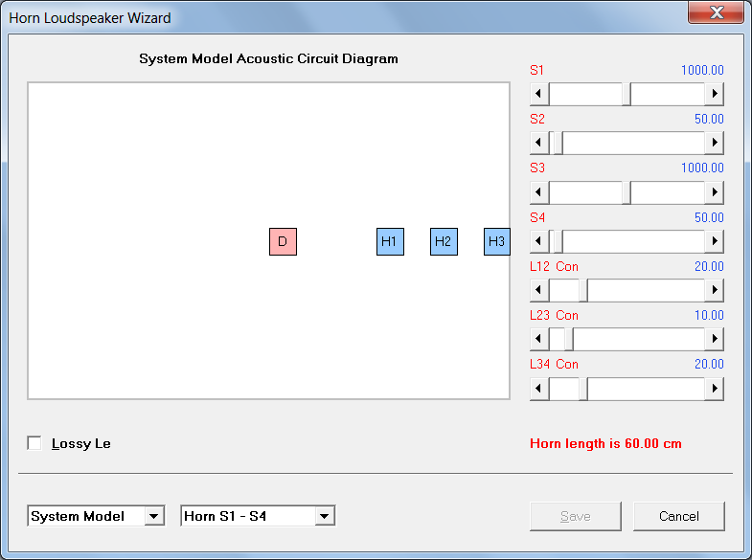Click the L12 value 20.00
The height and width of the screenshot is (560, 752).
pyautogui.click(x=709, y=267)
